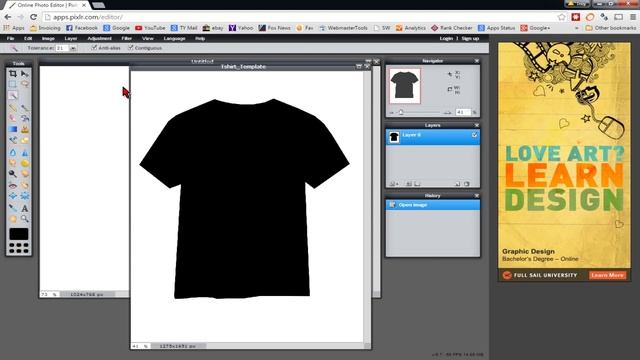The height and width of the screenshot is (360, 640).
Task: Open the YouTube bookmark
Action: tap(150, 28)
